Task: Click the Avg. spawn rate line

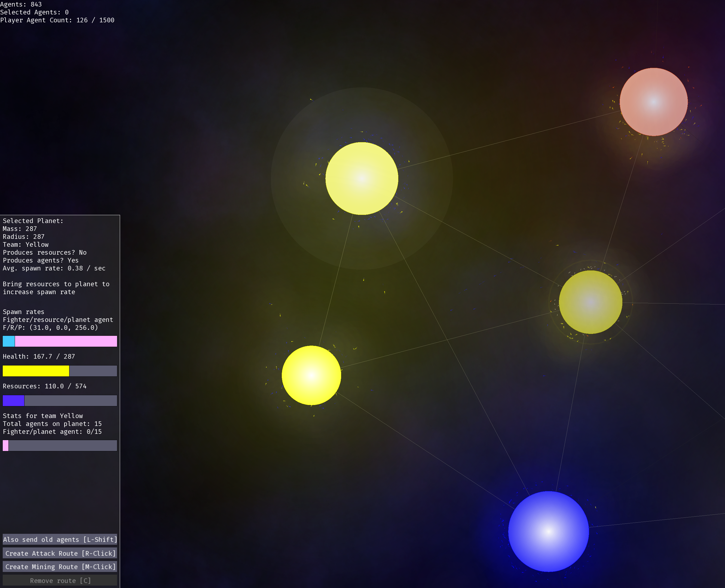Action: tap(54, 268)
